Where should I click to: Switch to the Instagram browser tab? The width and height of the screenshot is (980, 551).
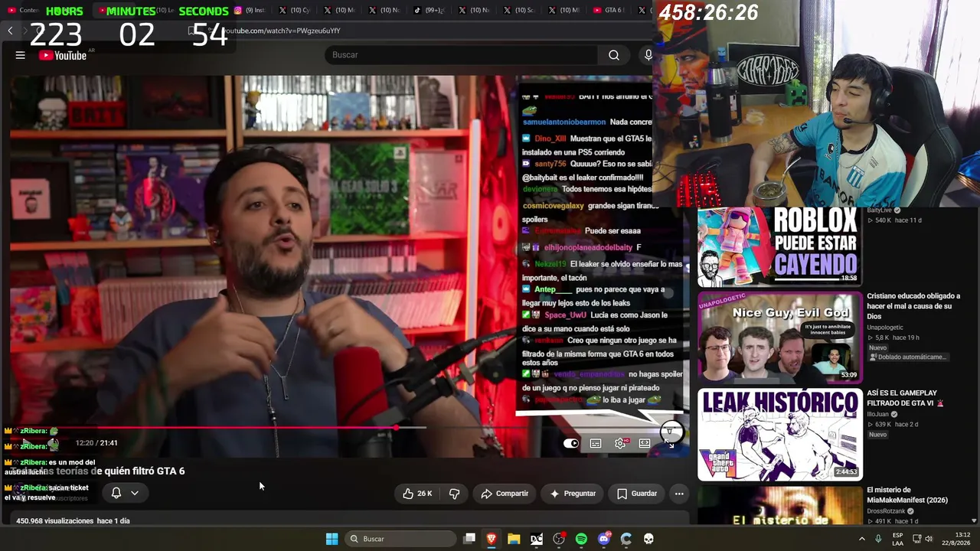[251, 10]
